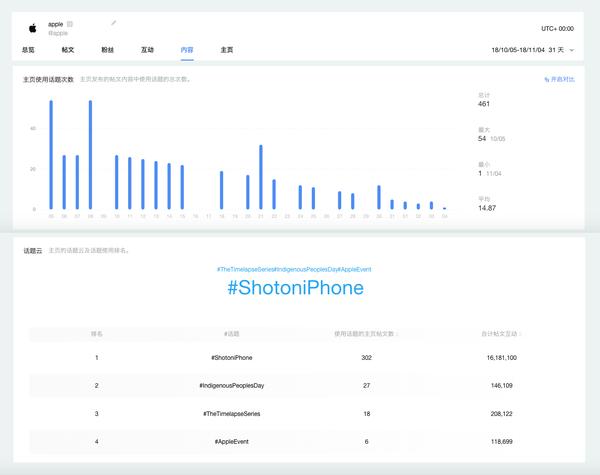600x475 pixels.
Task: Click #TheTimelapseSeries tag in topic cloud
Action: click(245, 269)
